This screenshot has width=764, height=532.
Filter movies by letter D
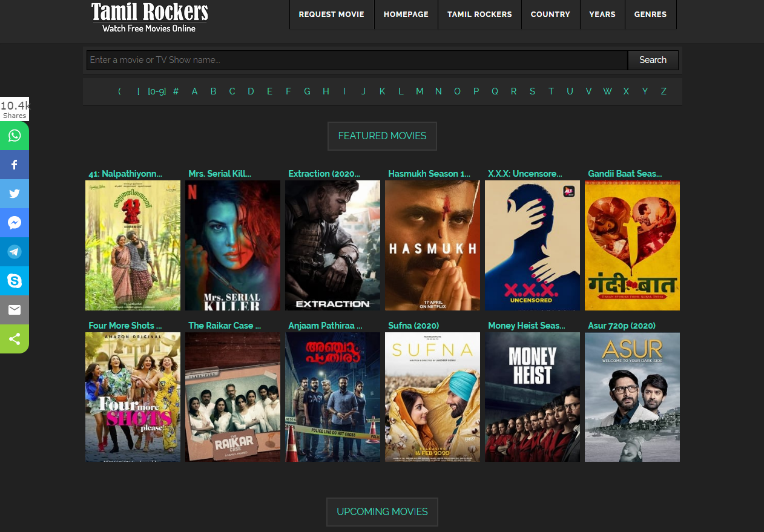pos(251,91)
